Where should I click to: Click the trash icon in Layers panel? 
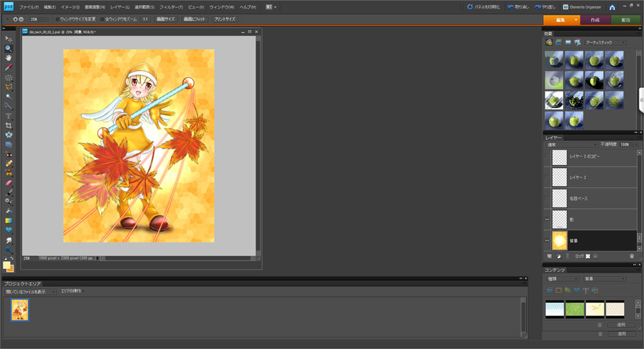632,256
